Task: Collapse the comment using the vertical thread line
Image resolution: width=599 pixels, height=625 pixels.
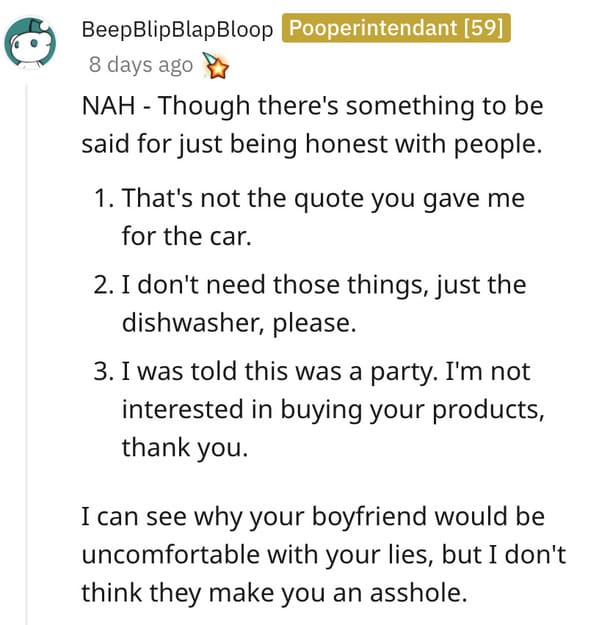Action: [27, 354]
